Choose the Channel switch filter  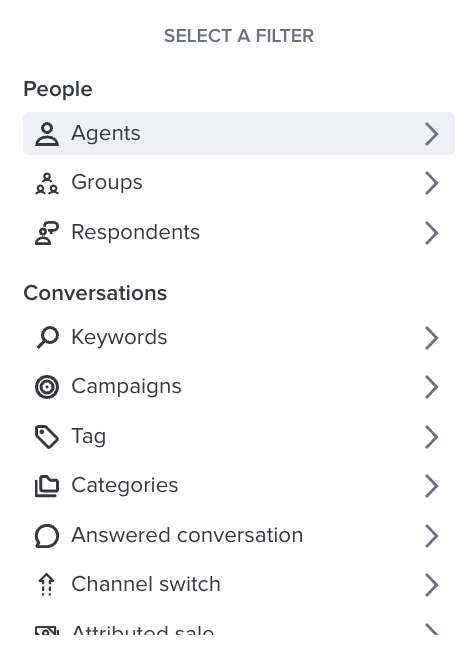coord(239,585)
